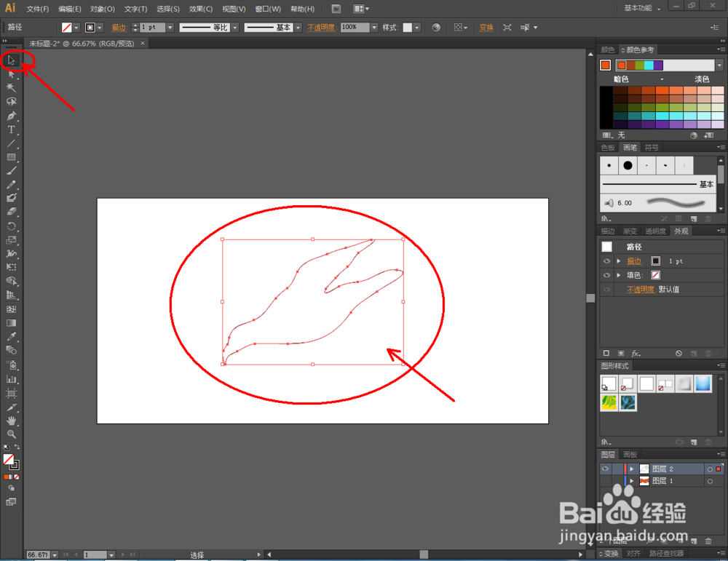This screenshot has width=728, height=561.
Task: Choose the Lasso tool
Action: [11, 102]
